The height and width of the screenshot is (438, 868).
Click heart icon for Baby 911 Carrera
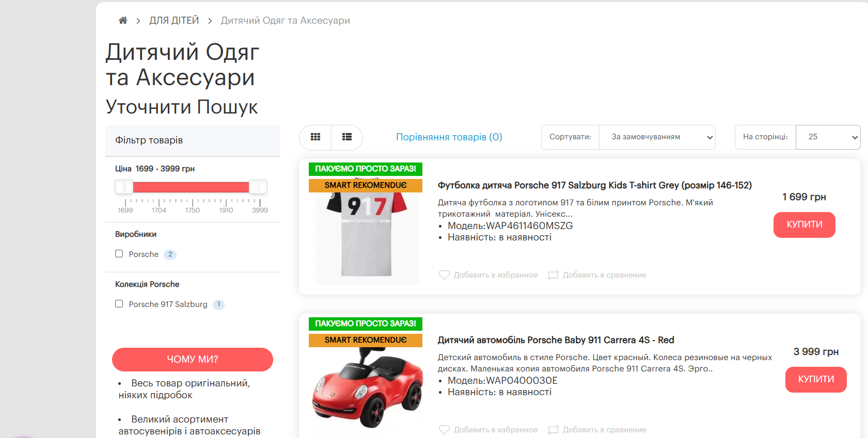444,429
